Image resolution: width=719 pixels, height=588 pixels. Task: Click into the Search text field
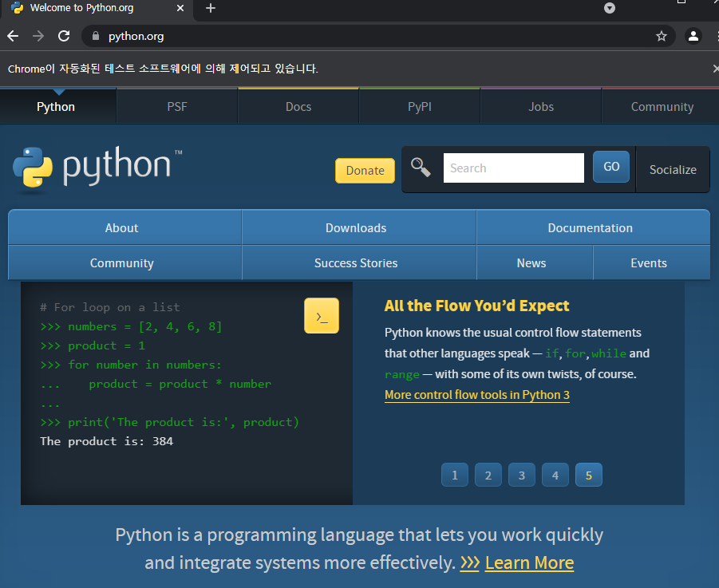pyautogui.click(x=514, y=168)
